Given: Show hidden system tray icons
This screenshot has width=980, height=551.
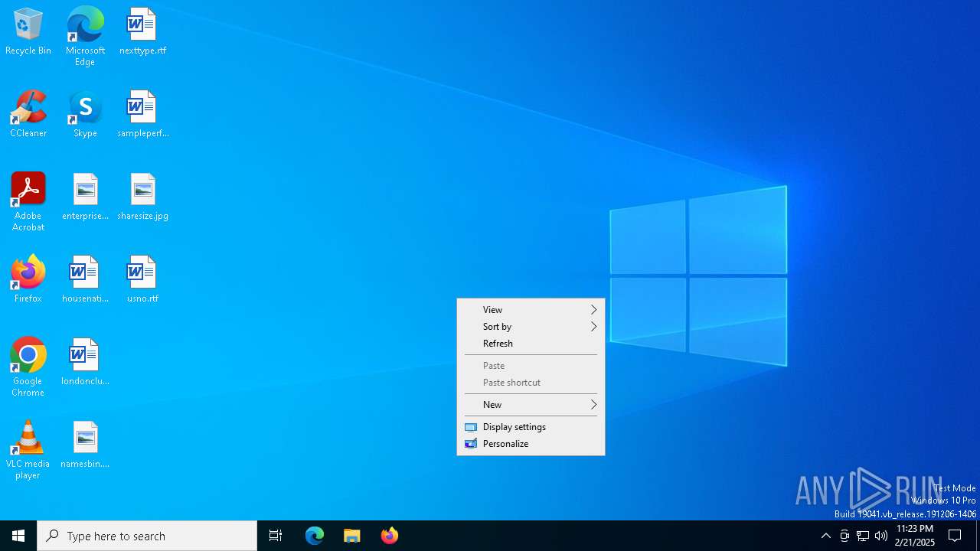Looking at the screenshot, I should [x=825, y=536].
